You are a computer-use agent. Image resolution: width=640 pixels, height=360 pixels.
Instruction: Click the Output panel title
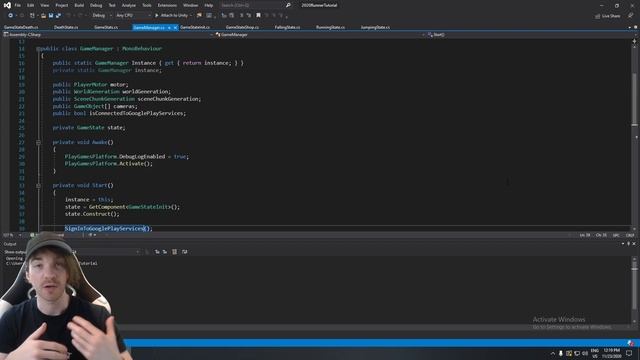point(10,244)
